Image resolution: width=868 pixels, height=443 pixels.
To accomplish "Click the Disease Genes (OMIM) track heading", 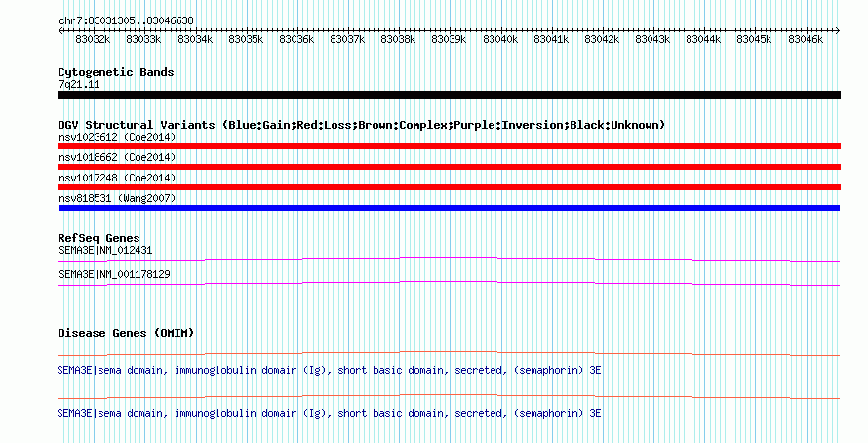I will [x=126, y=333].
